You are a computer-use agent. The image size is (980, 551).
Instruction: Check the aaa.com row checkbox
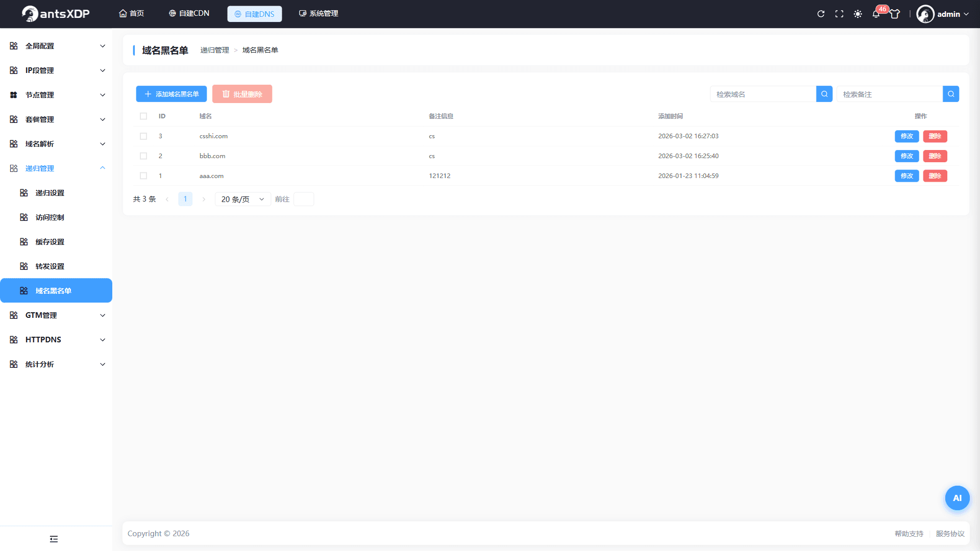143,176
